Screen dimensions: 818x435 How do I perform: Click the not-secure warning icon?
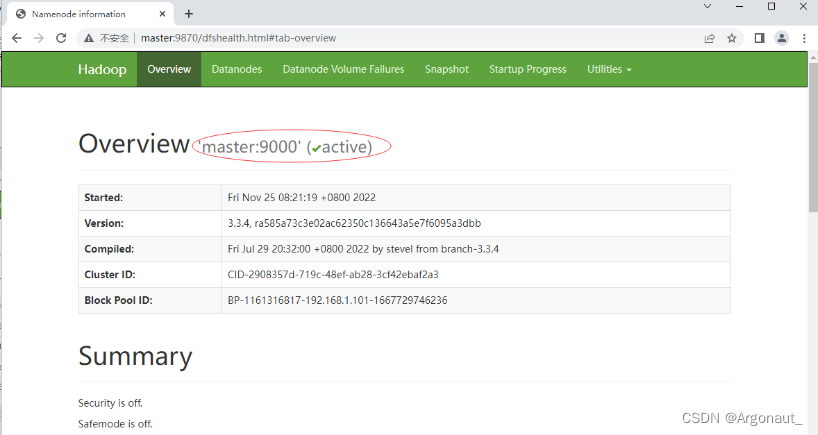click(89, 38)
